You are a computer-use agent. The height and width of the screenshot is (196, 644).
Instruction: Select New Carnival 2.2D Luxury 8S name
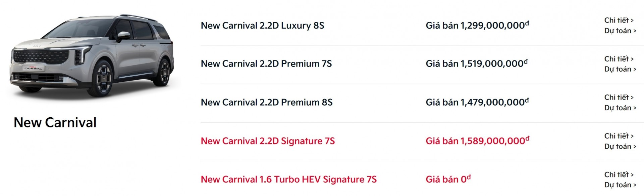click(x=262, y=26)
